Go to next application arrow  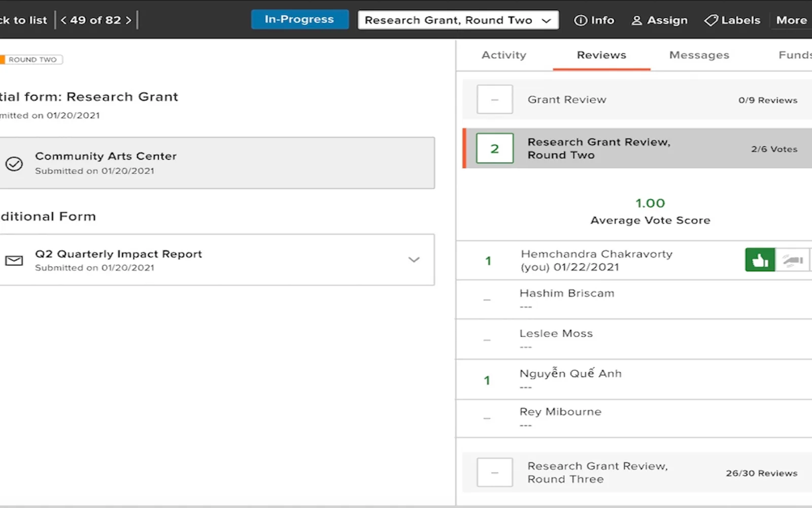(x=128, y=20)
